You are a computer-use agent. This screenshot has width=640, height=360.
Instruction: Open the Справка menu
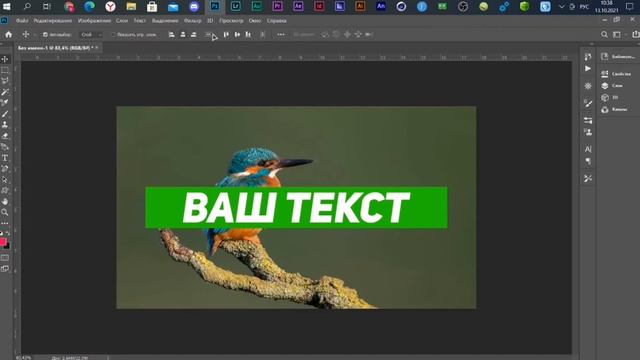click(x=276, y=20)
